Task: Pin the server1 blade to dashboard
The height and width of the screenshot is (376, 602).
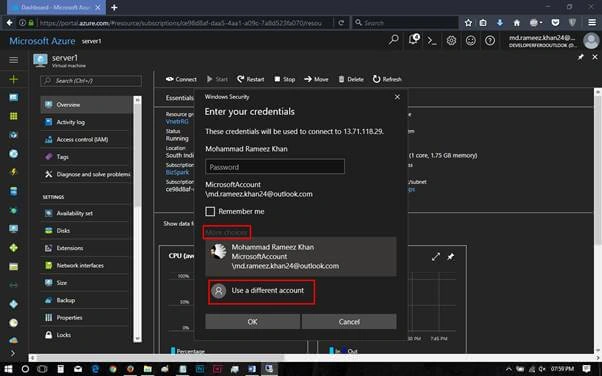Action: click(580, 57)
